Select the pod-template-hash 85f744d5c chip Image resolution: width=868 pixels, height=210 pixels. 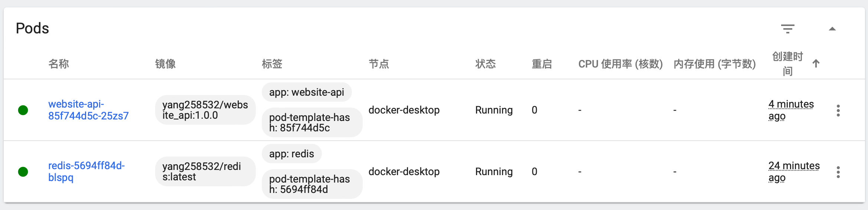[311, 122]
